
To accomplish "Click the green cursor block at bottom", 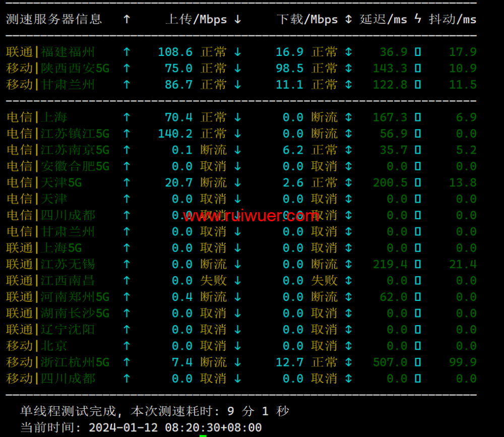I will (203, 435).
